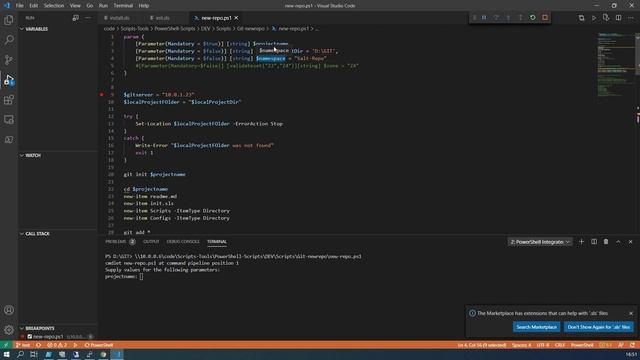Open the Edit menu
Screen dimensions: 640x360
click(x=33, y=6)
